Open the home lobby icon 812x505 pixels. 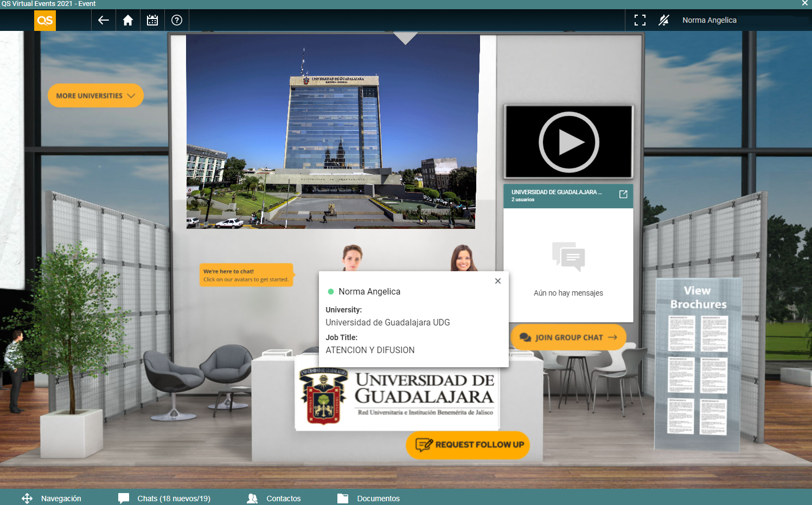click(x=128, y=21)
